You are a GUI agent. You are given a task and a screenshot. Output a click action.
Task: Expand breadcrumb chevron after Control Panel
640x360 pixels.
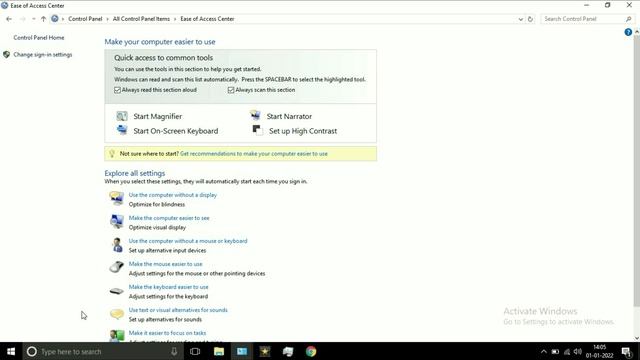107,19
